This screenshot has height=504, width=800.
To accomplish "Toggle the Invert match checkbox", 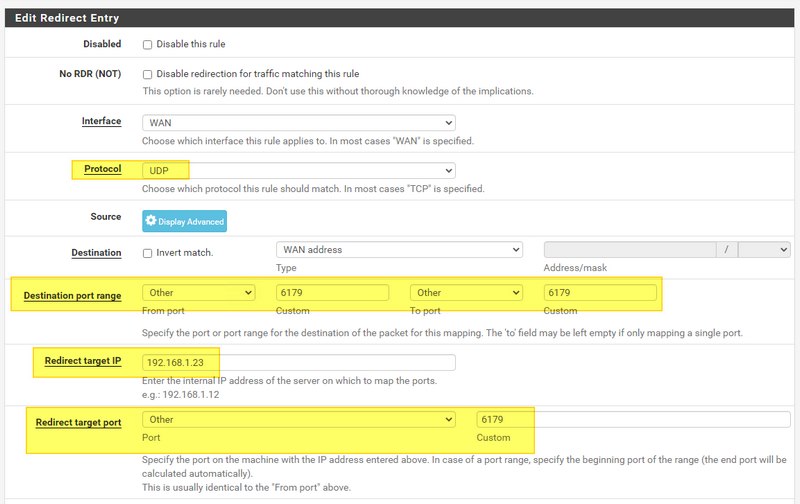I will click(x=148, y=253).
